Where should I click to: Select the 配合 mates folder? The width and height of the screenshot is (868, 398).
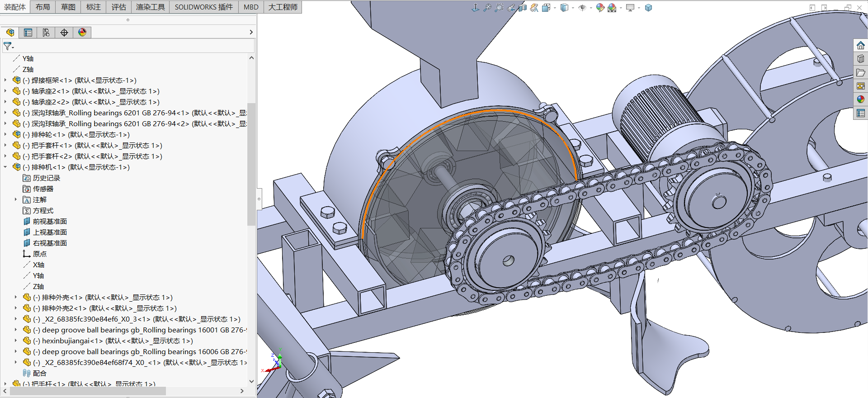35,373
